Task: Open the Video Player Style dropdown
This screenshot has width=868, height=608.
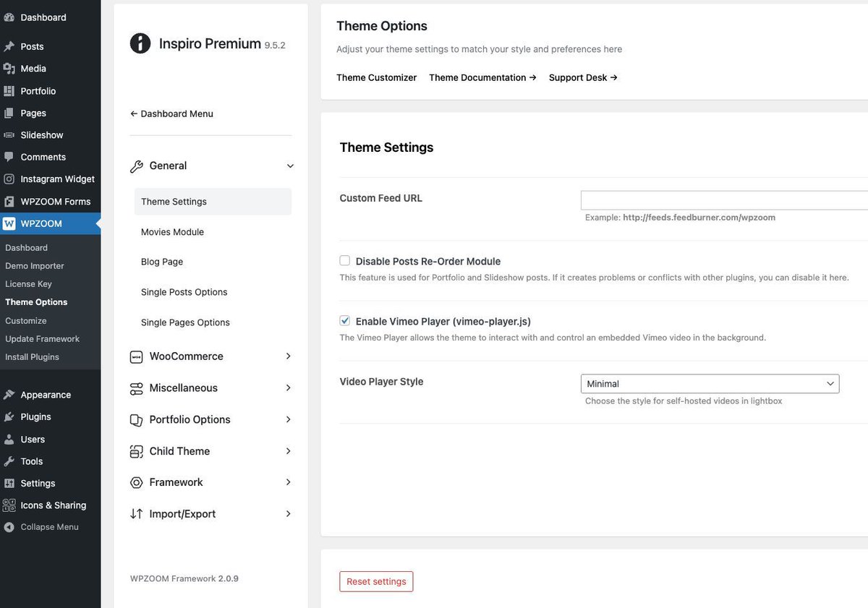Action: click(710, 384)
